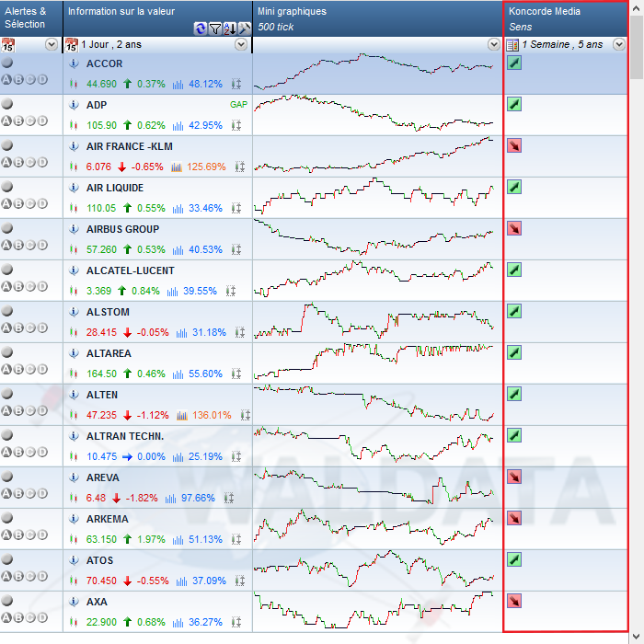This screenshot has height=644, width=644.
Task: Click green Koncorde up arrow for ATOS
Action: coord(514,559)
